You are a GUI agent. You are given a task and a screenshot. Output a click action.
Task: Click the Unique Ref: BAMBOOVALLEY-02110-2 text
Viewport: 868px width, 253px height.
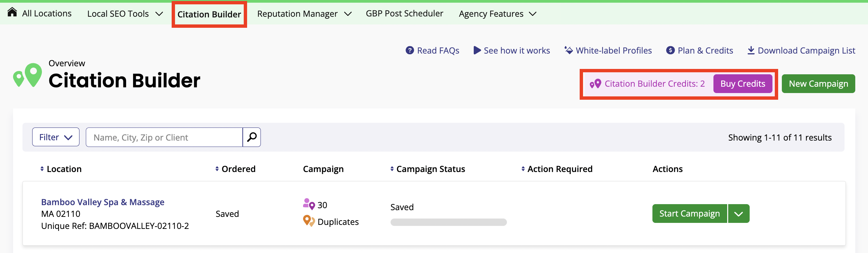pyautogui.click(x=115, y=226)
